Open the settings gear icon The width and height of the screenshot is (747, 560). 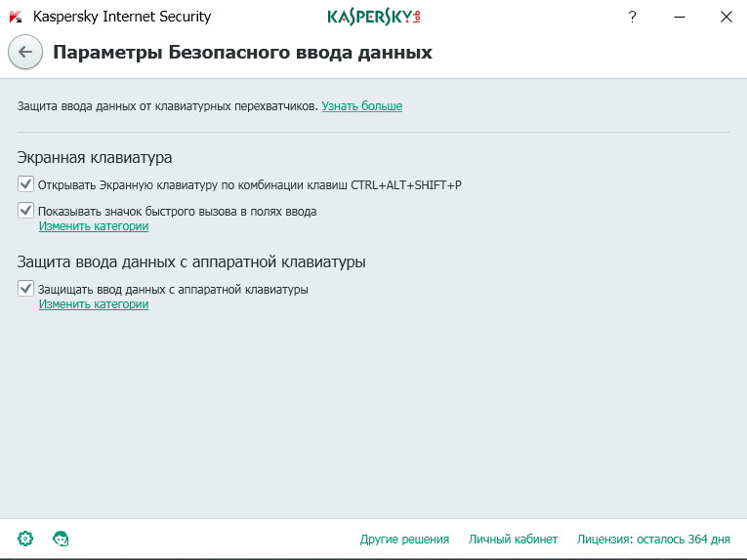coord(25,539)
